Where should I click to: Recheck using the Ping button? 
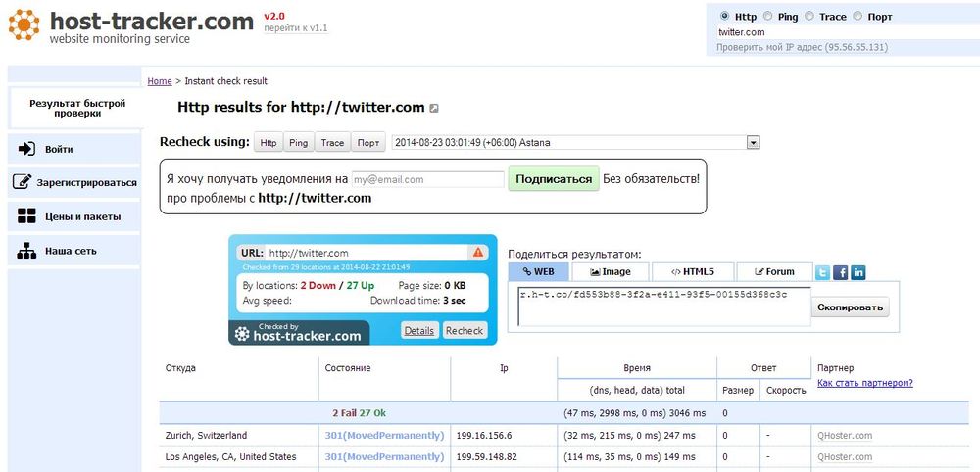click(x=299, y=142)
